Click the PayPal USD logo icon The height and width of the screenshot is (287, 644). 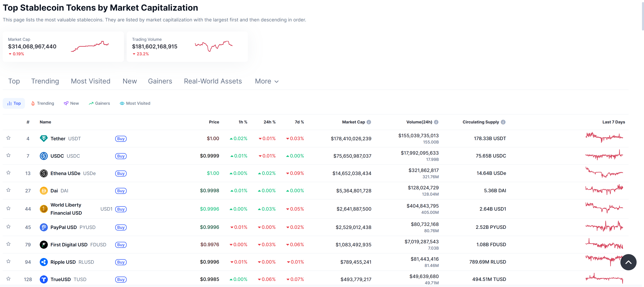click(x=43, y=227)
